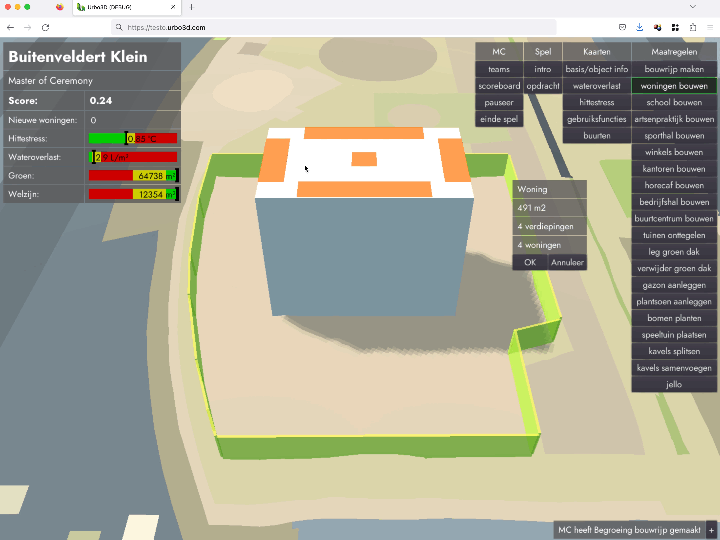
Task: Expand the Kaarten menu header
Action: [596, 51]
